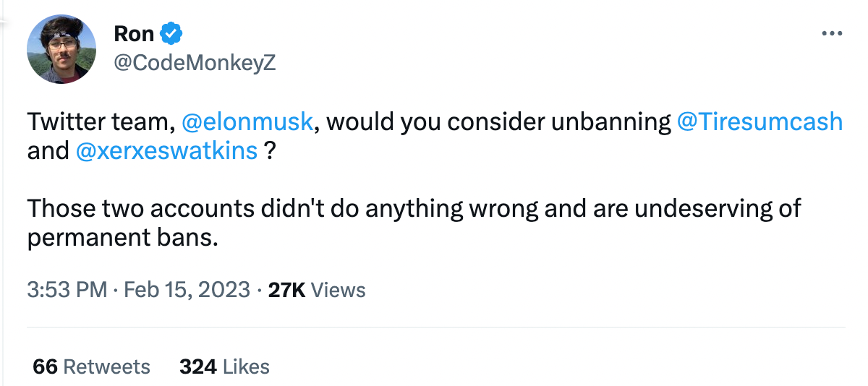This screenshot has height=386, width=868.
Task: Open the @CodeMonkeyZ handle
Action: (x=195, y=64)
